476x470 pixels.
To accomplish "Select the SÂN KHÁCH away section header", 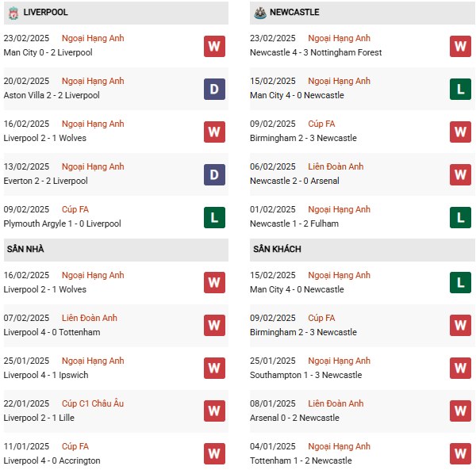I will coord(277,250).
